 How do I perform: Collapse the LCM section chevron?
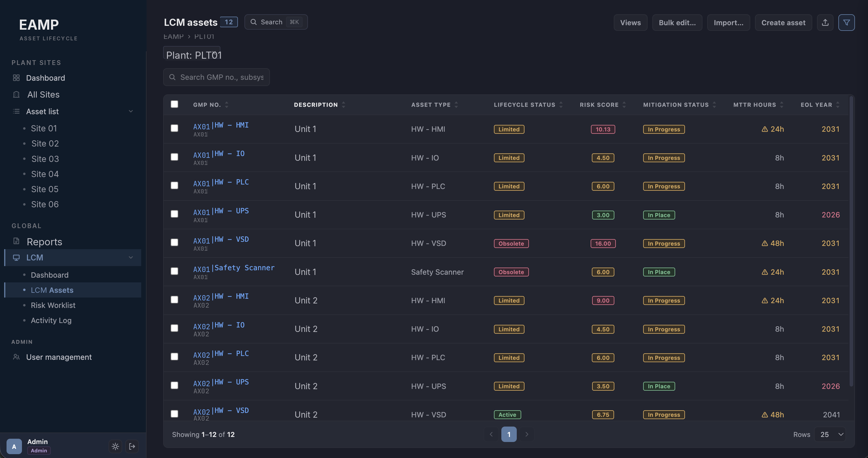tap(131, 257)
